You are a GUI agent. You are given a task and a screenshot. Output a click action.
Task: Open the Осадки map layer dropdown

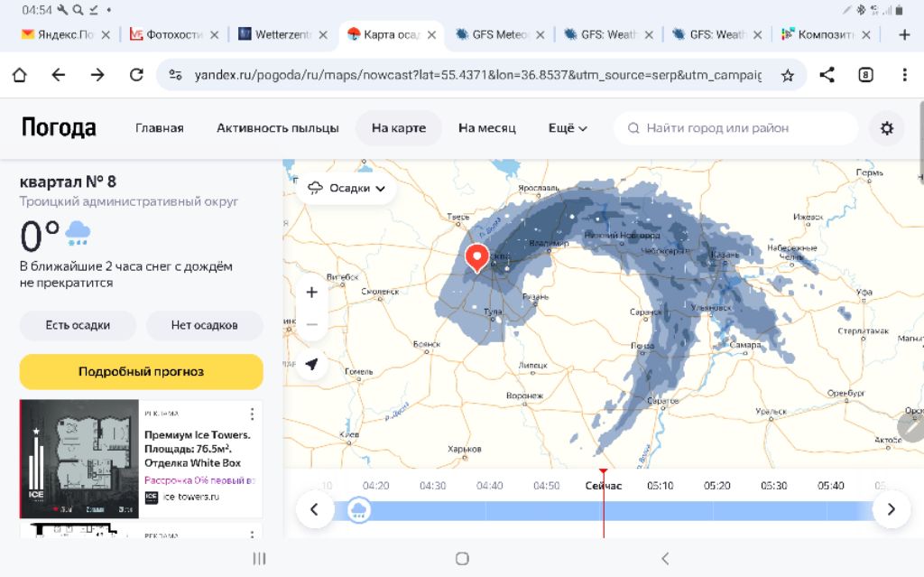point(346,188)
